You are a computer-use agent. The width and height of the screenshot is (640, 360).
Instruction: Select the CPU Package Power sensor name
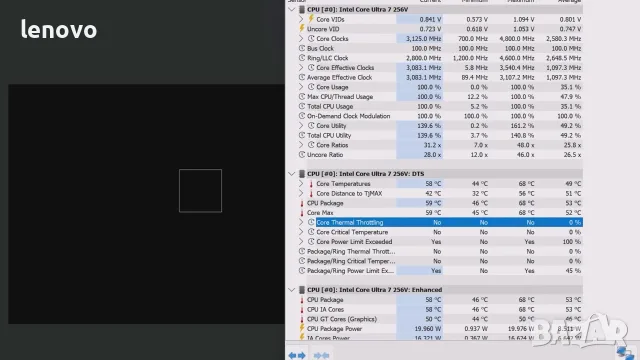coord(335,329)
